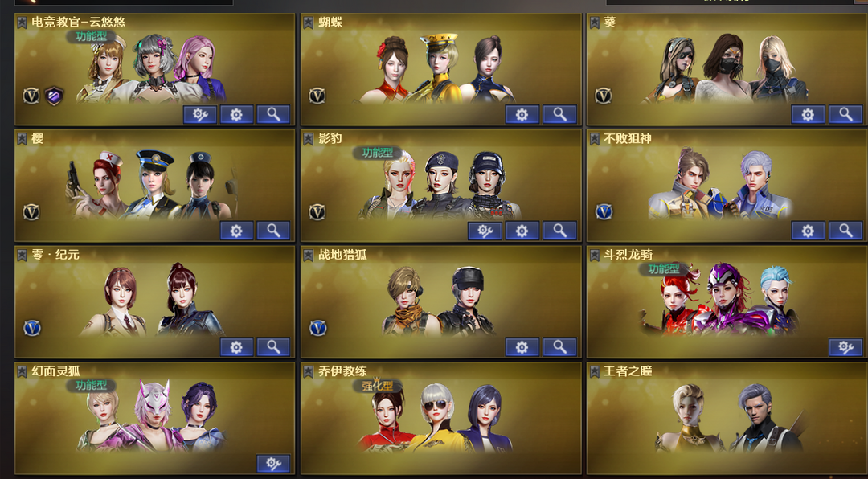Click the 强化型 tag on 乔伊教练

click(377, 386)
